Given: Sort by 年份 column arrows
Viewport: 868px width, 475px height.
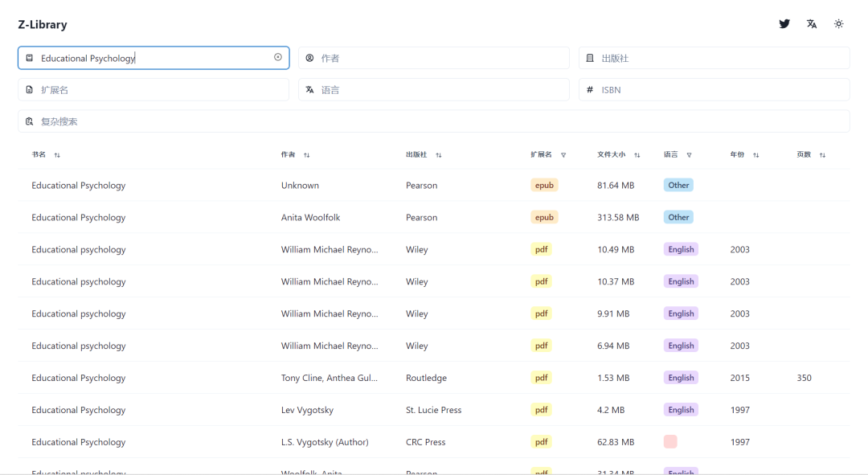Looking at the screenshot, I should (756, 155).
